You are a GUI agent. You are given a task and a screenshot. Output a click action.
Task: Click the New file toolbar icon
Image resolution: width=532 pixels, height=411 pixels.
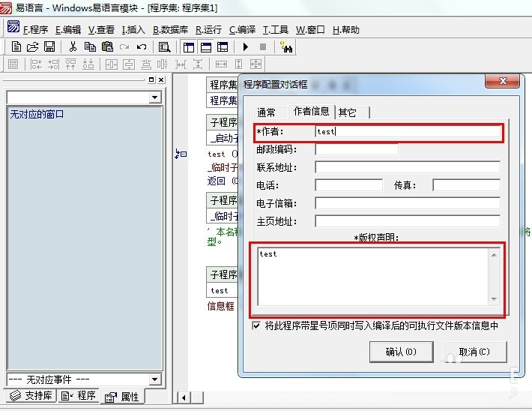tap(16, 46)
